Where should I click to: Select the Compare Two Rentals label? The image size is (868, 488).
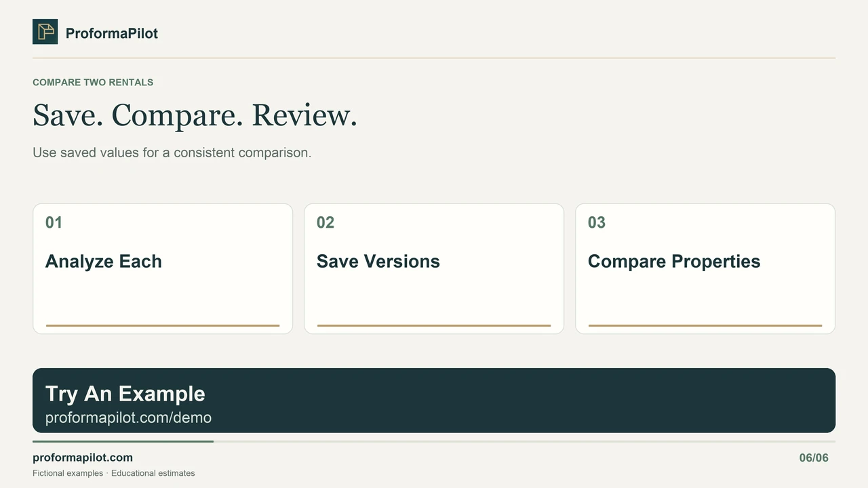[93, 82]
